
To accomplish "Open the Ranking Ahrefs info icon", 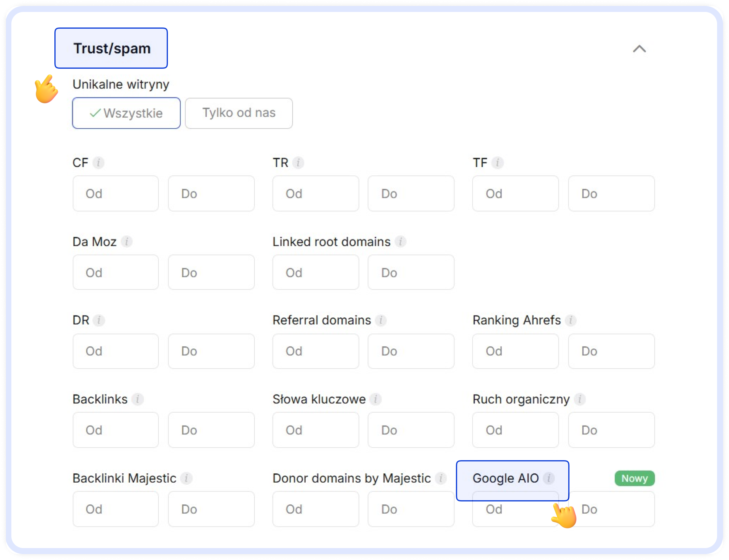I will [x=570, y=320].
